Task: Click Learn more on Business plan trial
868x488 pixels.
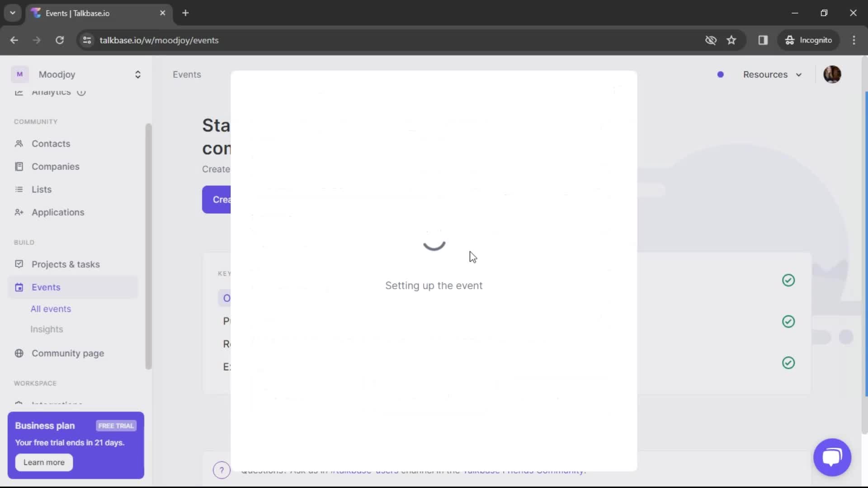Action: pos(43,462)
